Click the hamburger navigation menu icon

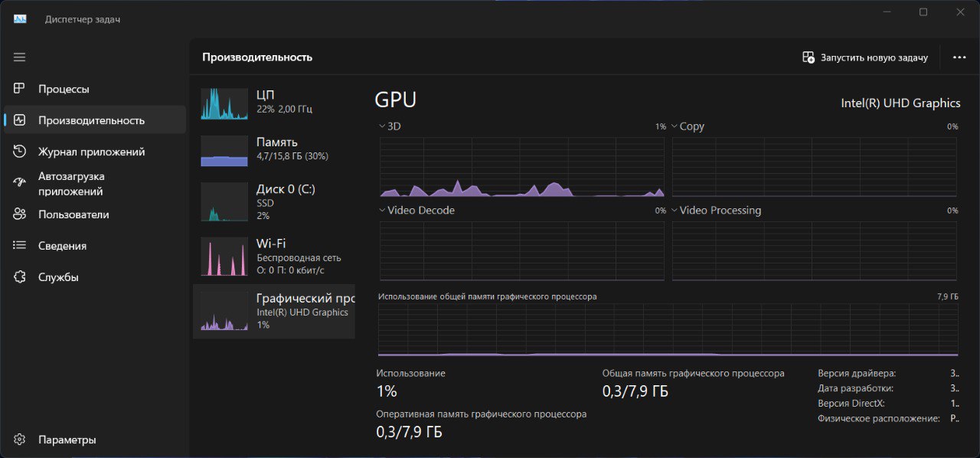point(20,57)
